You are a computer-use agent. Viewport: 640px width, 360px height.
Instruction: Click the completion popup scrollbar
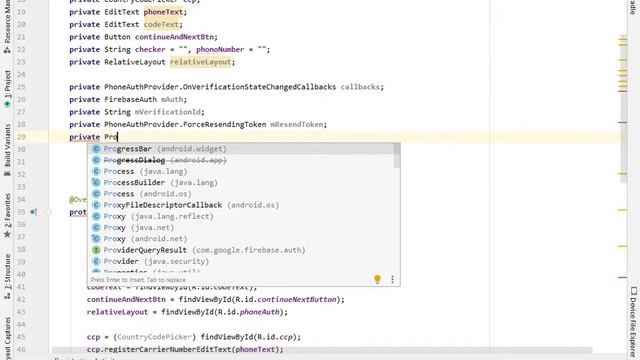click(397, 156)
